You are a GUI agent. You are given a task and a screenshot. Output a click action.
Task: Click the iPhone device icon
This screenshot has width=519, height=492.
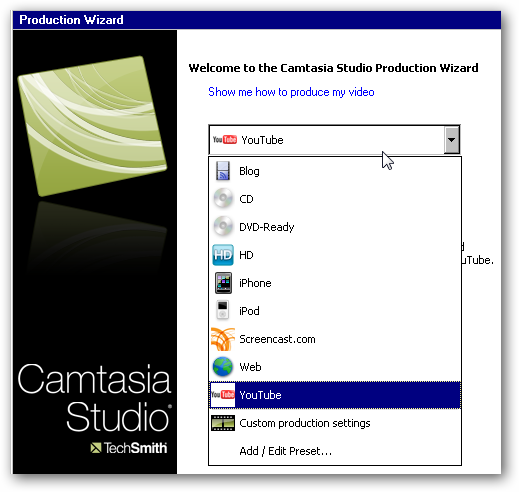pos(223,283)
